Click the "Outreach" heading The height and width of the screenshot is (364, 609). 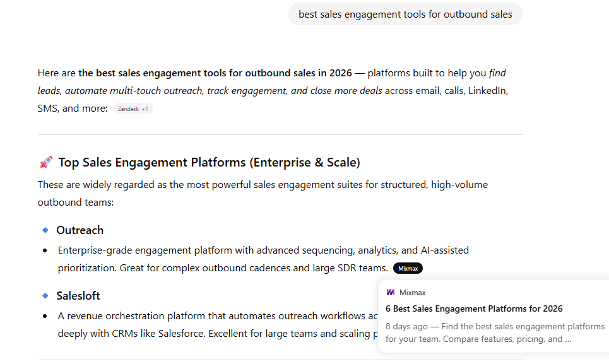(80, 230)
